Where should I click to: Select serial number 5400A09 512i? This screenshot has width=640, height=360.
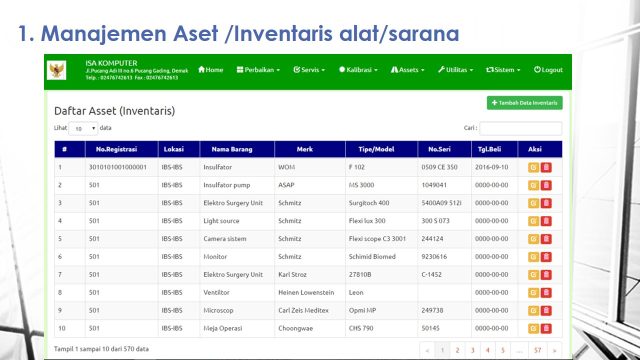coord(441,203)
